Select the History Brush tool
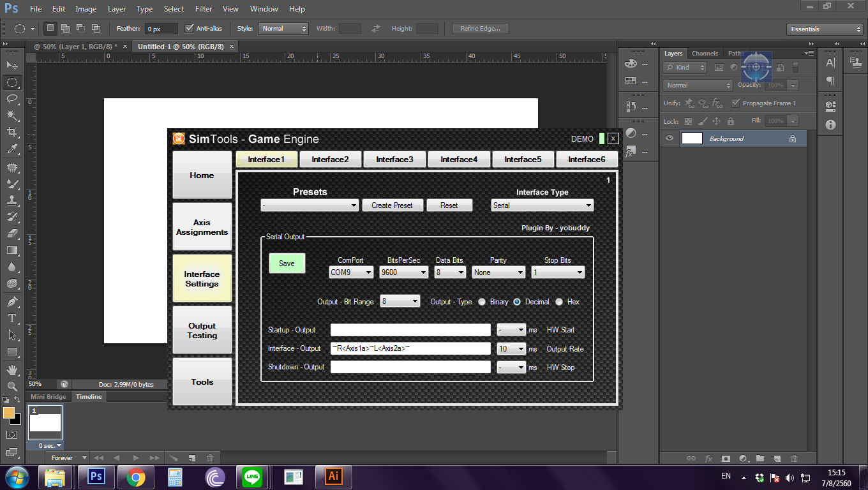The height and width of the screenshot is (490, 868). [12, 216]
